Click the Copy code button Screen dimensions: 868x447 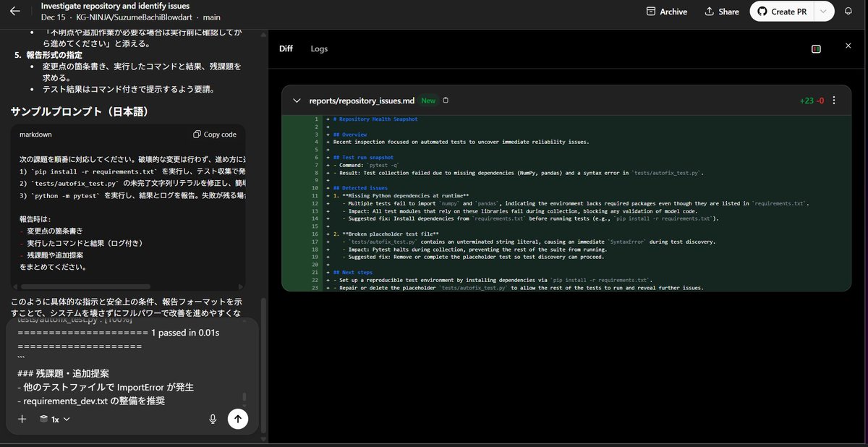point(215,135)
